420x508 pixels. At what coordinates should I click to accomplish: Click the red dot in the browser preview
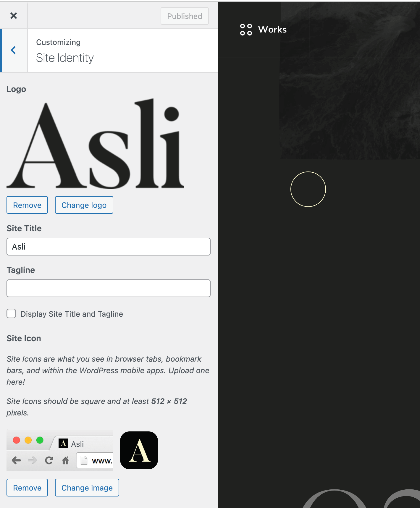pos(17,440)
